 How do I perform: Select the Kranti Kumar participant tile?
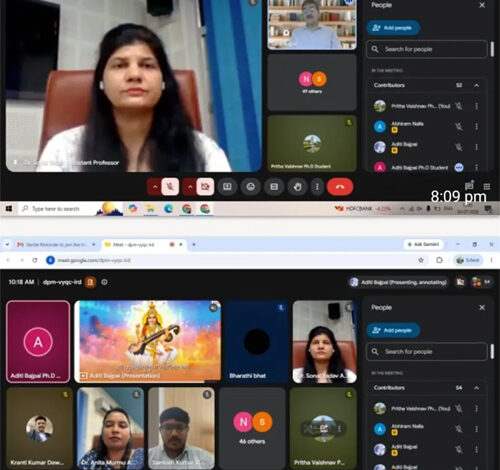[x=39, y=428]
